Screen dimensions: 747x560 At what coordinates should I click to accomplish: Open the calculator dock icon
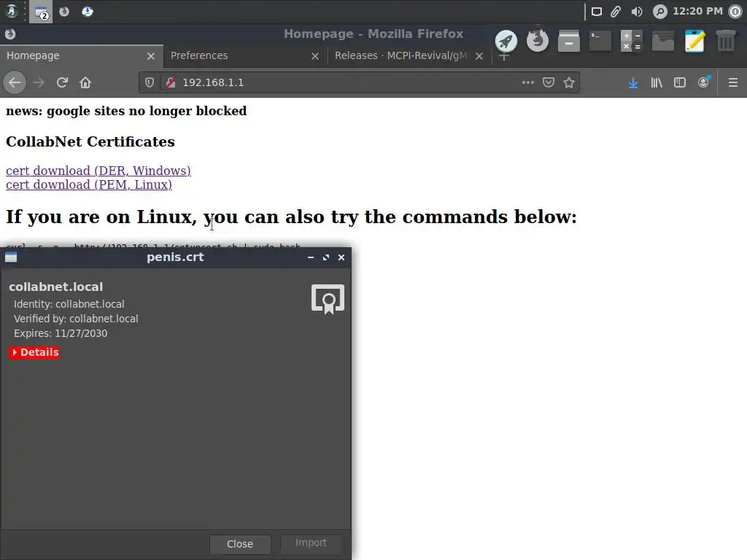(x=632, y=41)
